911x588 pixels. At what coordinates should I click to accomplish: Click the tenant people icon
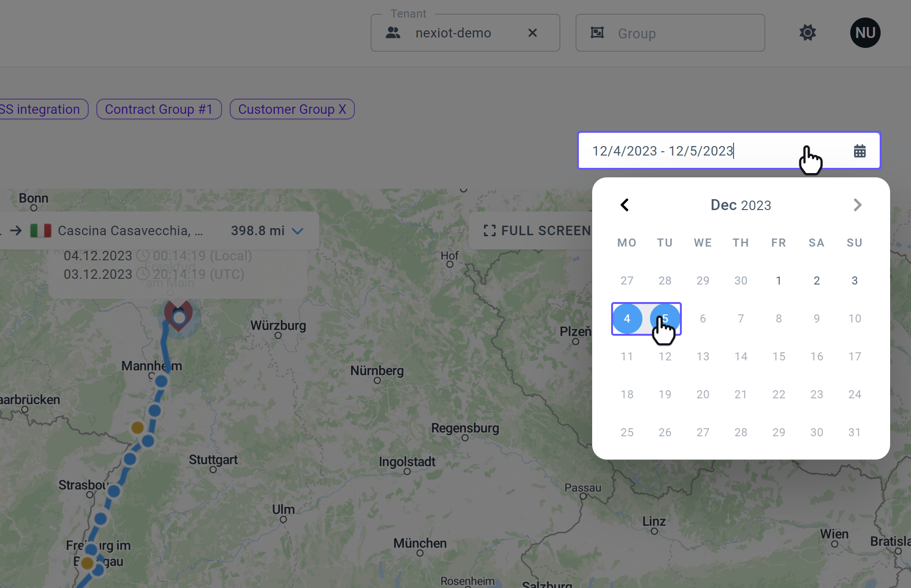[393, 33]
